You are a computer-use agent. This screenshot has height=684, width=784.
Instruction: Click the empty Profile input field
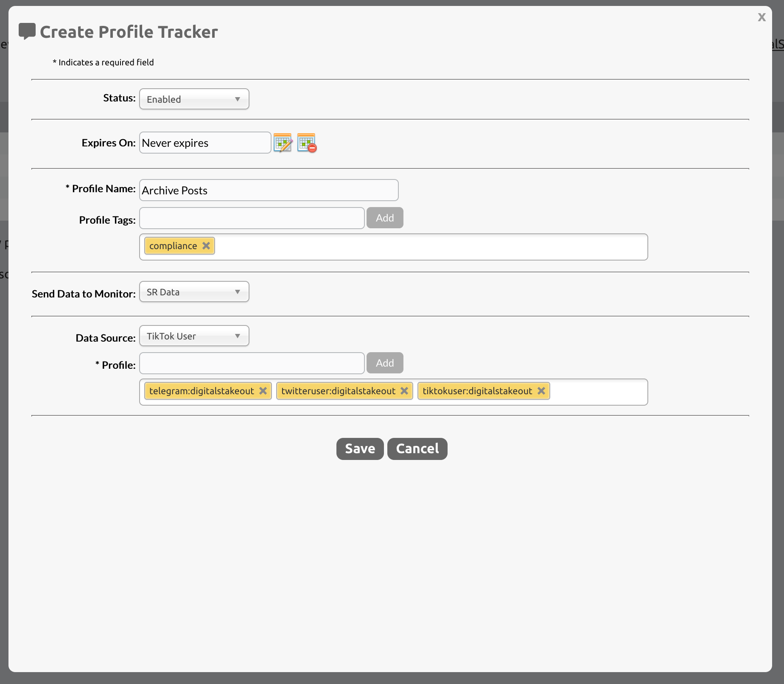(252, 363)
